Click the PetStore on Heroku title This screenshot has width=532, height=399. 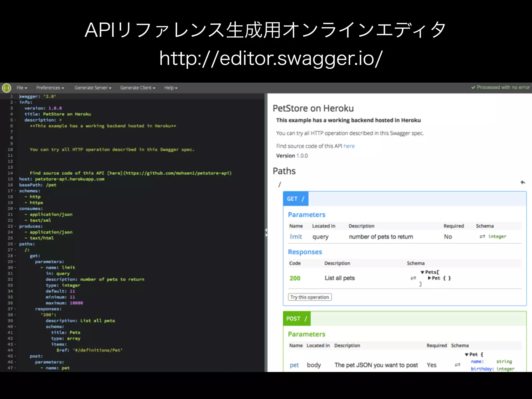point(313,108)
